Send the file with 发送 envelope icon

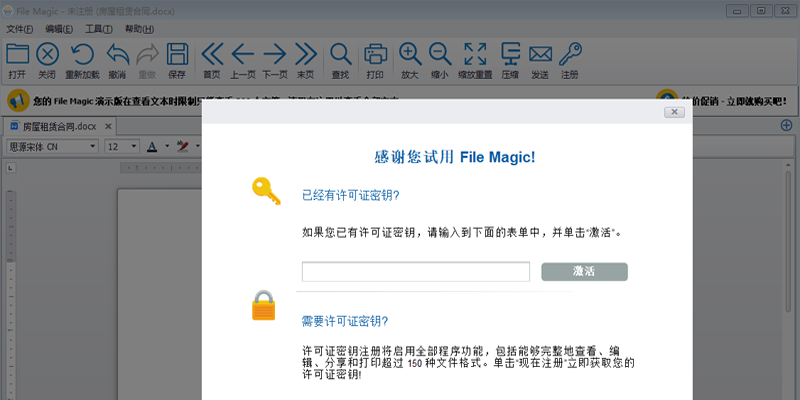540,54
